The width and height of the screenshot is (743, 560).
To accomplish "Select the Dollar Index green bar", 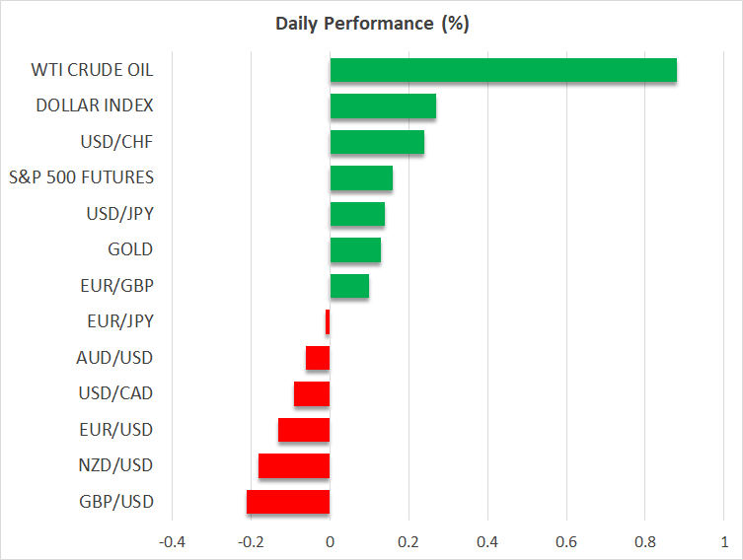I will pos(383,106).
